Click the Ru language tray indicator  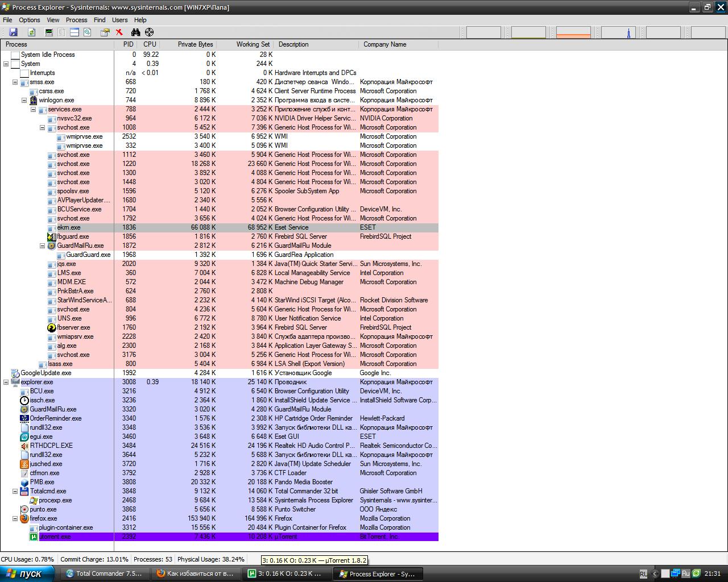pos(686,573)
